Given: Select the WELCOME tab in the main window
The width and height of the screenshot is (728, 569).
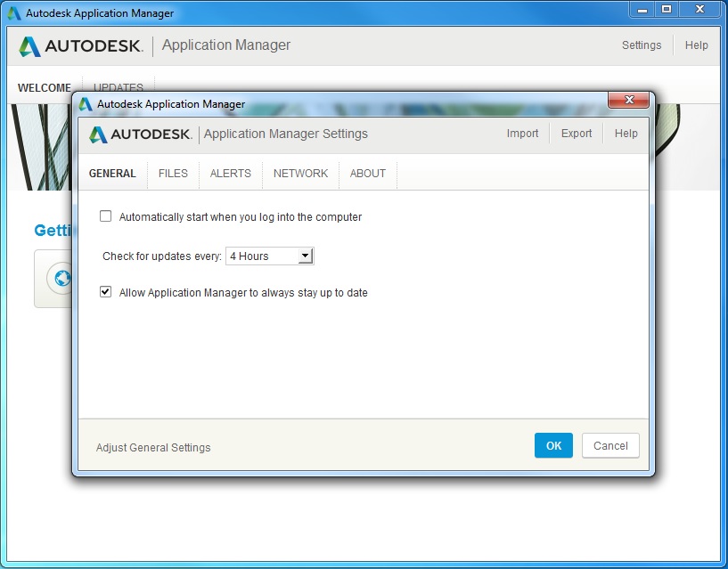Looking at the screenshot, I should pos(45,87).
